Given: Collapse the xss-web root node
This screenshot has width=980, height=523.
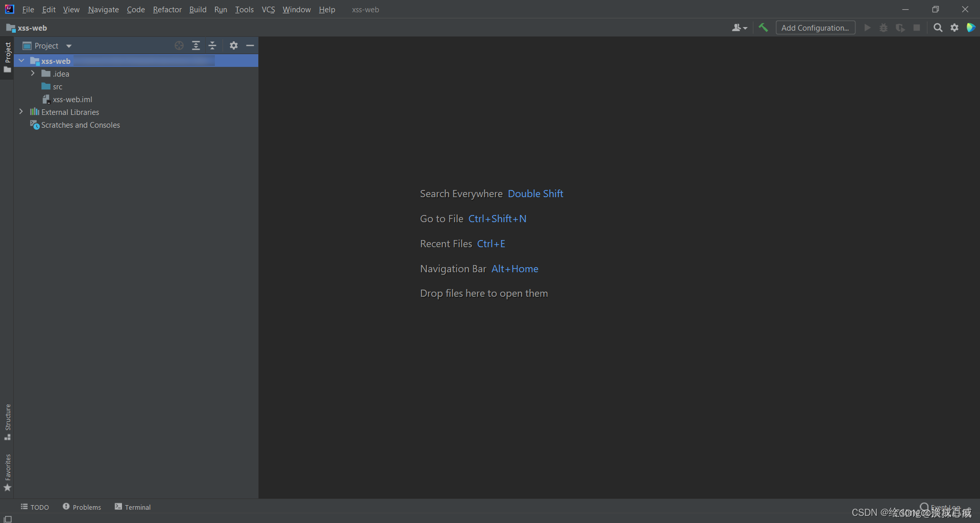Looking at the screenshot, I should (21, 61).
